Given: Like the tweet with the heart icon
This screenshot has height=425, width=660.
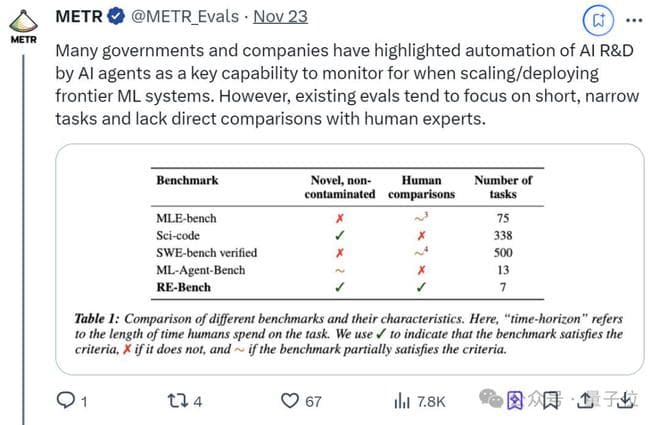Looking at the screenshot, I should (291, 400).
